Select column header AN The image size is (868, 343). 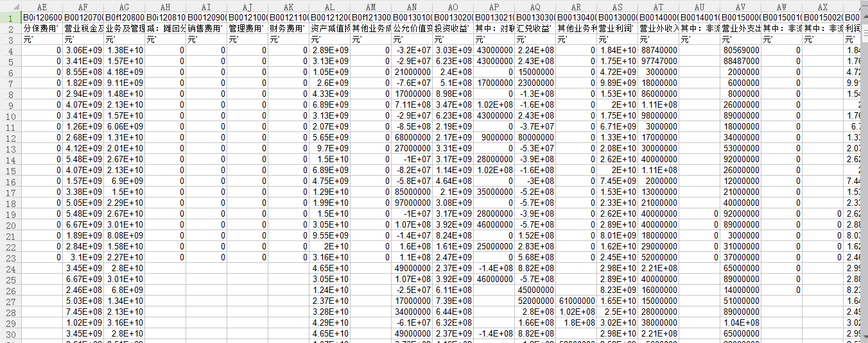[412, 6]
